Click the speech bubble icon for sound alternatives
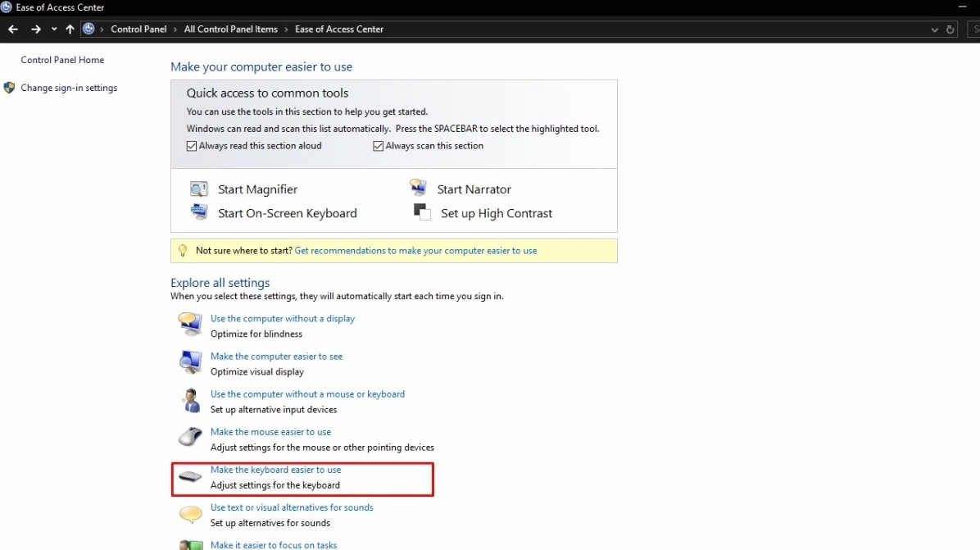The height and width of the screenshot is (550, 980). 190,515
